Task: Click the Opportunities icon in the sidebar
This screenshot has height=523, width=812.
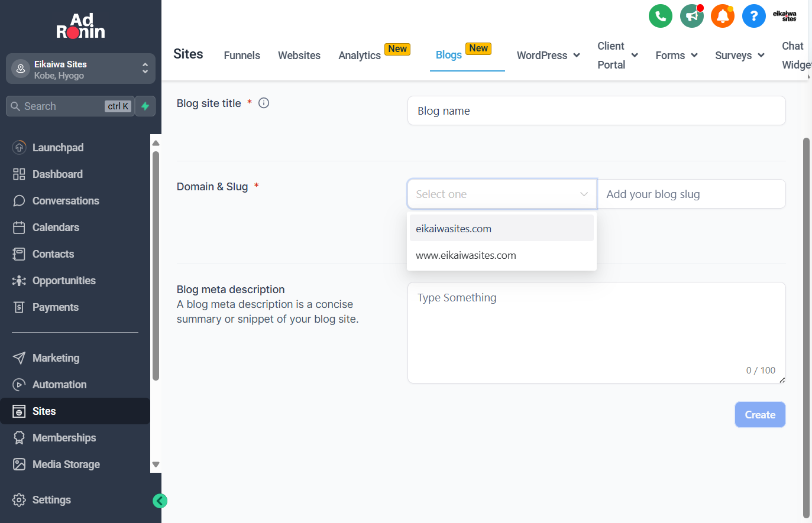Action: (x=19, y=281)
